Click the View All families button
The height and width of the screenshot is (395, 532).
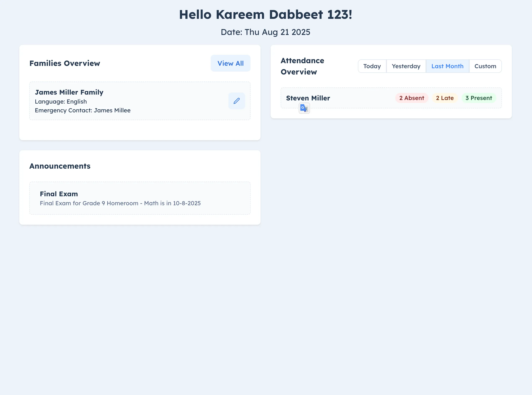tap(230, 63)
